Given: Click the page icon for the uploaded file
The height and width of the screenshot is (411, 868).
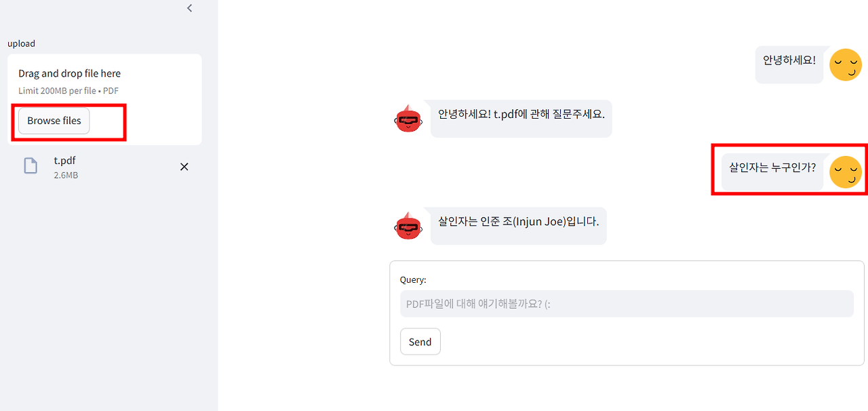Looking at the screenshot, I should point(30,165).
